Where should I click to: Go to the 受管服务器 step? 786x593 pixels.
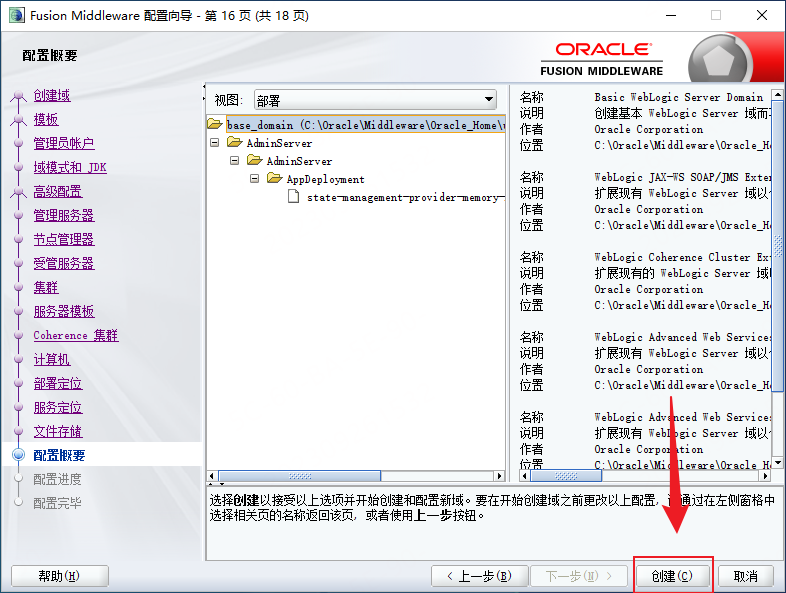[64, 264]
